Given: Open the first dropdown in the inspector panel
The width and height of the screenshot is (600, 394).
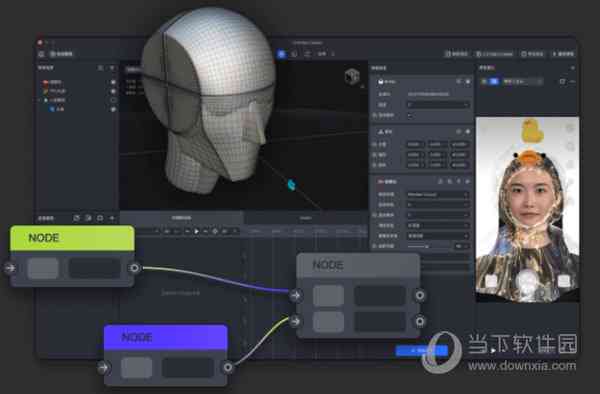Looking at the screenshot, I should tap(438, 105).
